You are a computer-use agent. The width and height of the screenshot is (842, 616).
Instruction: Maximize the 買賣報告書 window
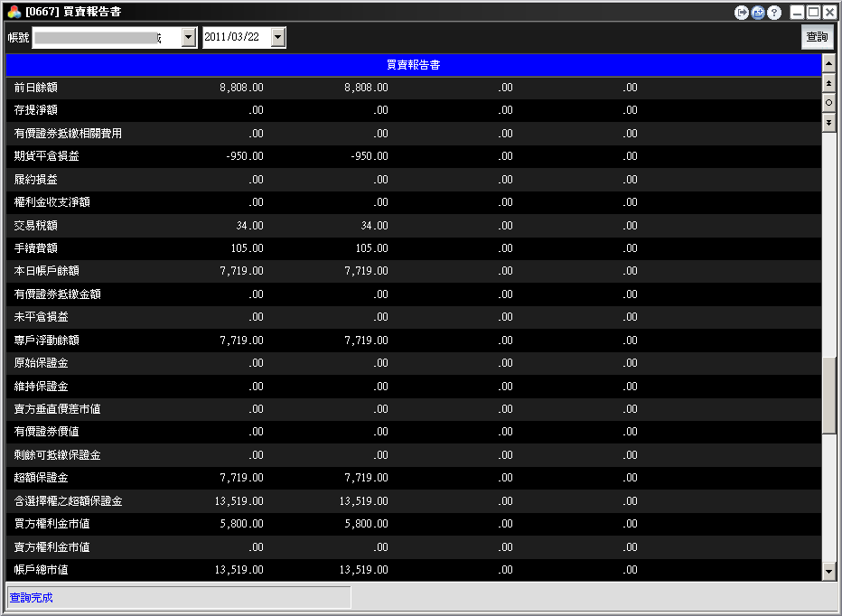[813, 13]
